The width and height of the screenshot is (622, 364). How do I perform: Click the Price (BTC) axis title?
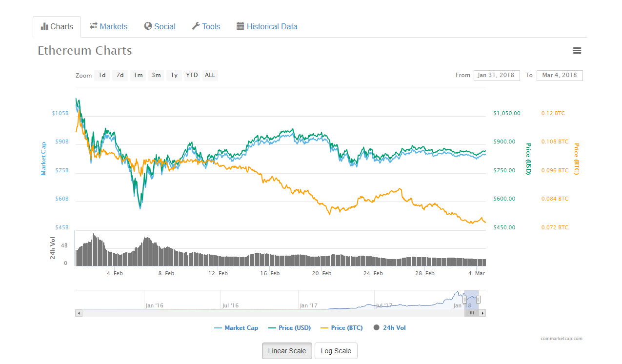[576, 159]
